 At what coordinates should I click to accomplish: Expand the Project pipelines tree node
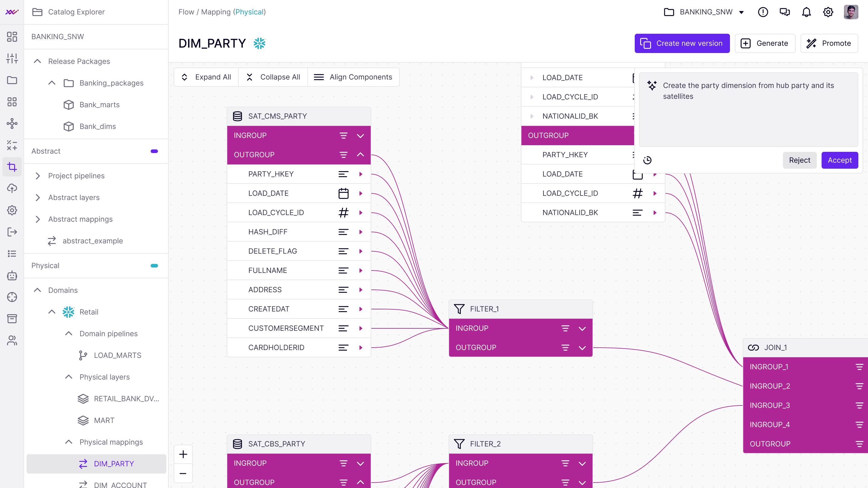point(38,176)
